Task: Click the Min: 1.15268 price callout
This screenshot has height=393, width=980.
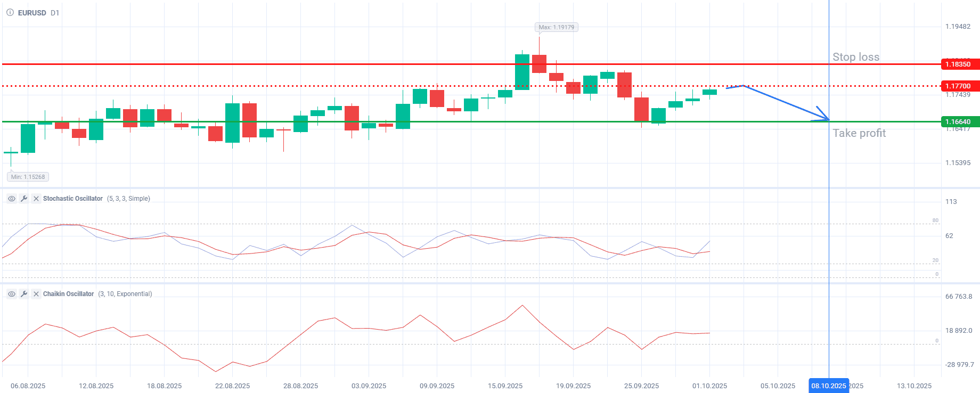Action: tap(28, 177)
